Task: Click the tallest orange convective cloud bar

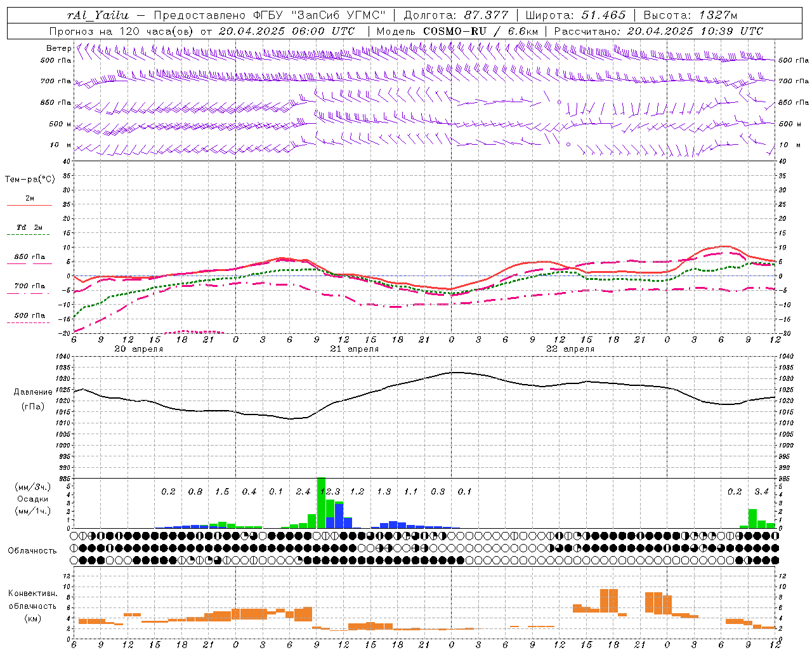Action: pyautogui.click(x=609, y=600)
